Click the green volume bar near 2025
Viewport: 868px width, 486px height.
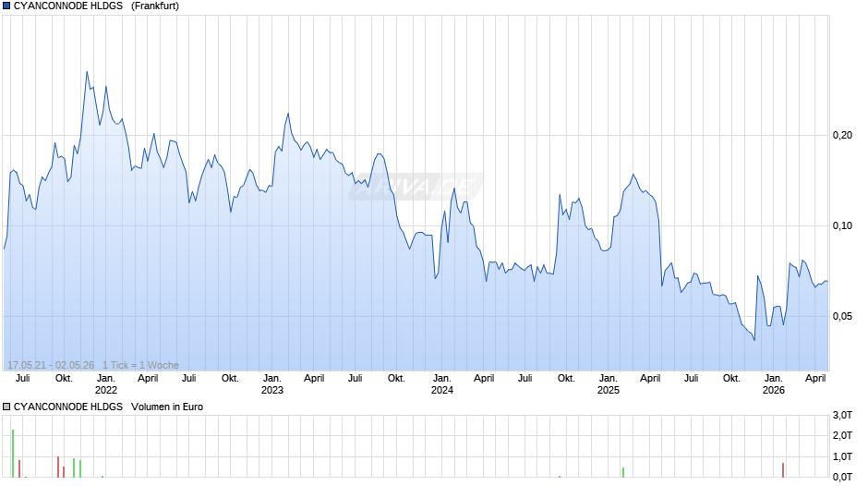pos(622,472)
